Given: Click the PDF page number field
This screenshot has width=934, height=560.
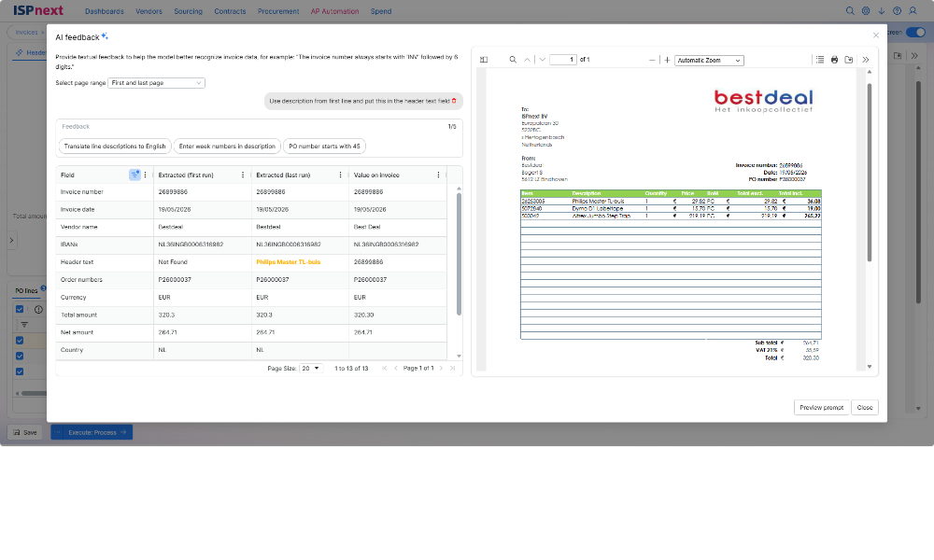Looking at the screenshot, I should pyautogui.click(x=563, y=60).
